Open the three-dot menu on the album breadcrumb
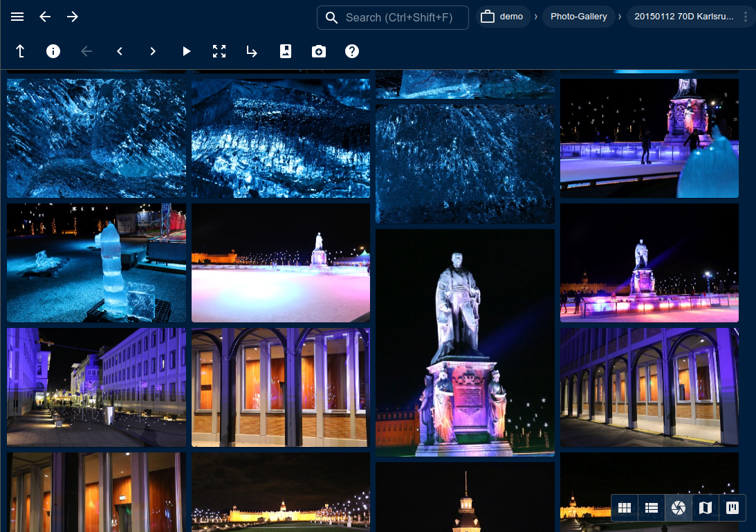 coord(745,17)
